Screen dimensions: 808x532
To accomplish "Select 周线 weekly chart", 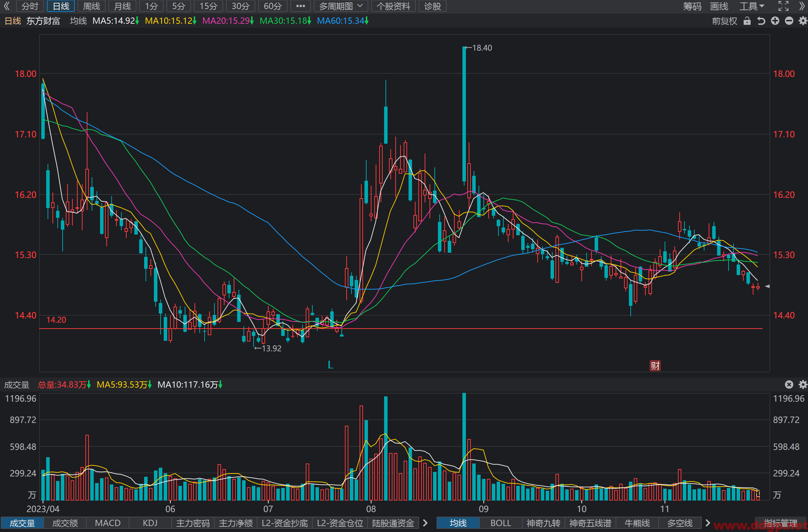I will pos(92,6).
